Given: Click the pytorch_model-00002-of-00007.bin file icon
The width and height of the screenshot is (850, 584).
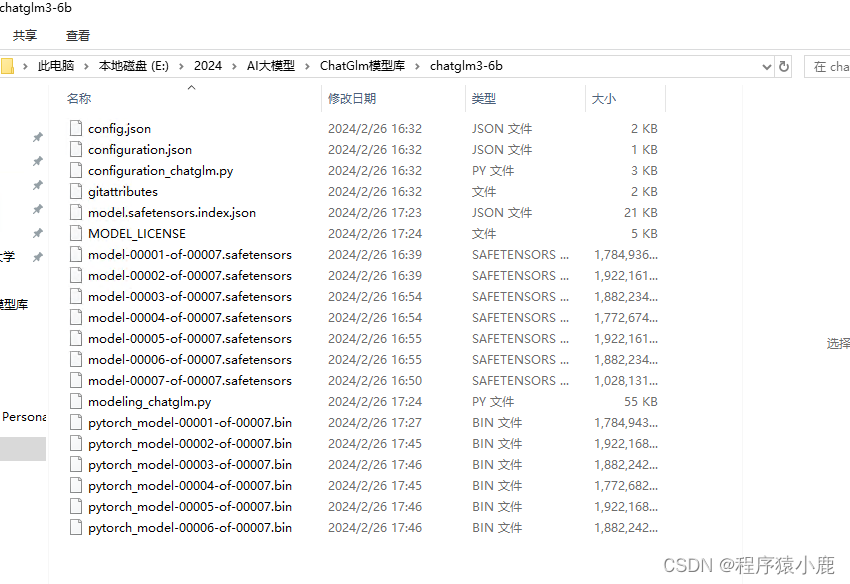Looking at the screenshot, I should 76,444.
